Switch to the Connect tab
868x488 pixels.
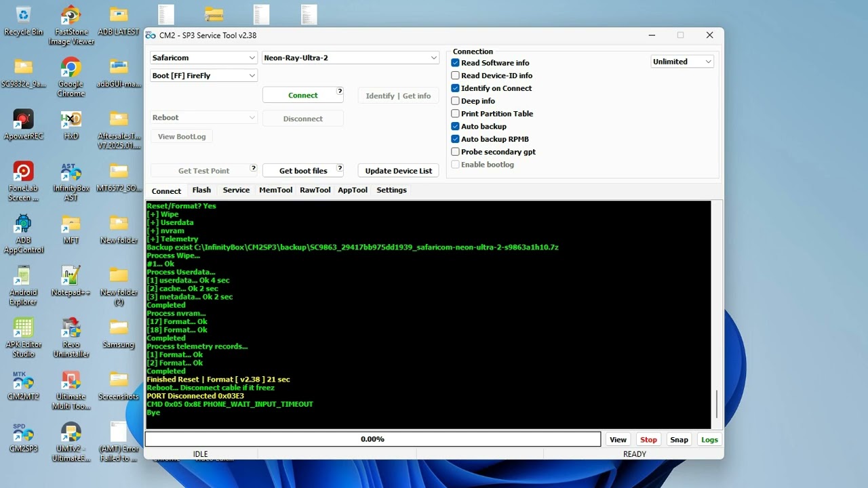pos(166,190)
